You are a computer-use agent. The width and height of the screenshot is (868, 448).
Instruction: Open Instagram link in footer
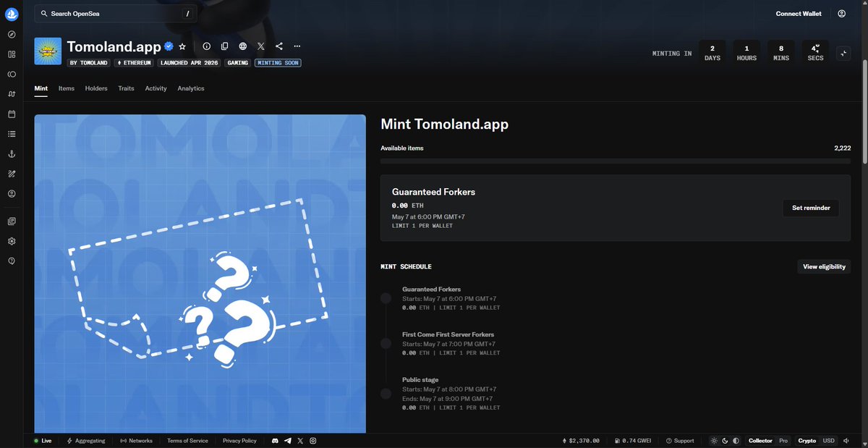pos(313,441)
